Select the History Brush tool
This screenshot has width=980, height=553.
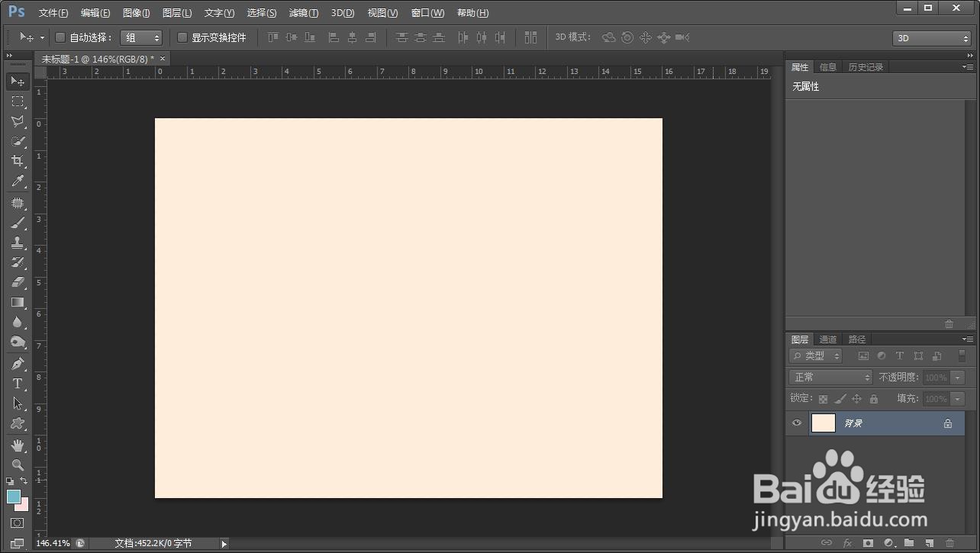click(x=18, y=262)
